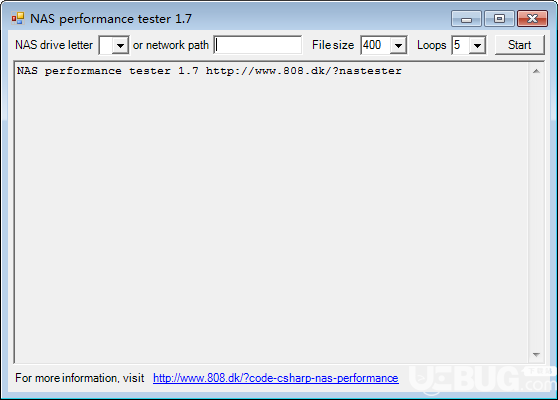Click the 'Loops' label text
Screen dimensions: 558x400
(x=432, y=45)
